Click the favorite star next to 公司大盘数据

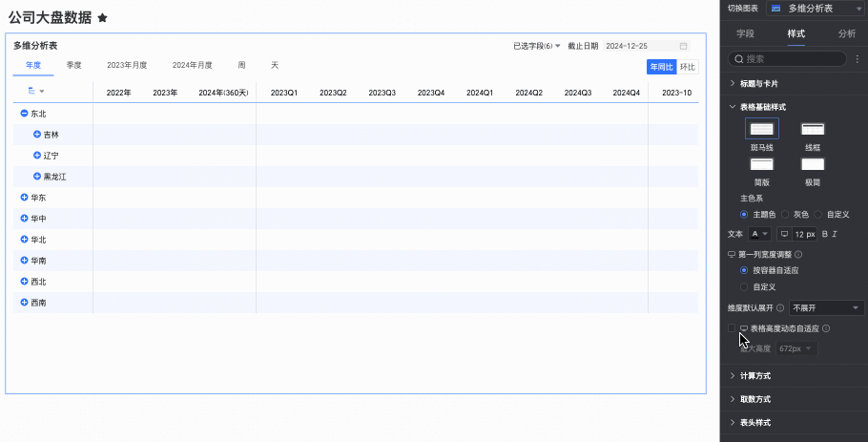(102, 18)
